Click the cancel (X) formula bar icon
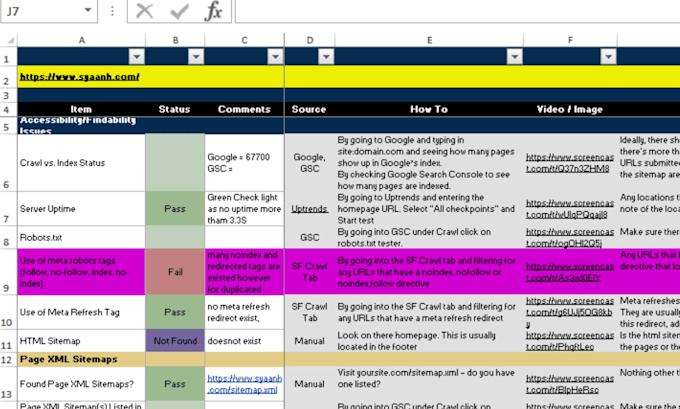680x409 pixels. [x=144, y=11]
